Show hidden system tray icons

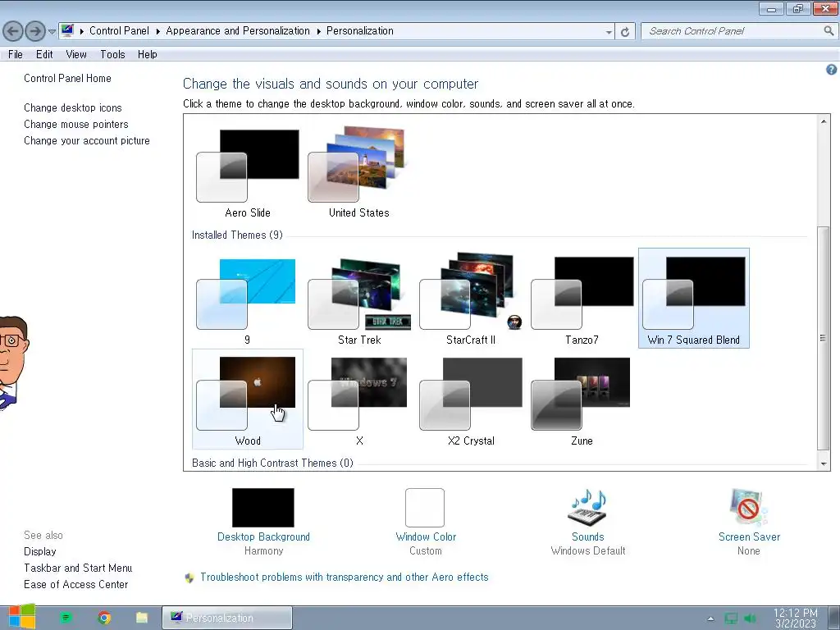[x=711, y=619]
